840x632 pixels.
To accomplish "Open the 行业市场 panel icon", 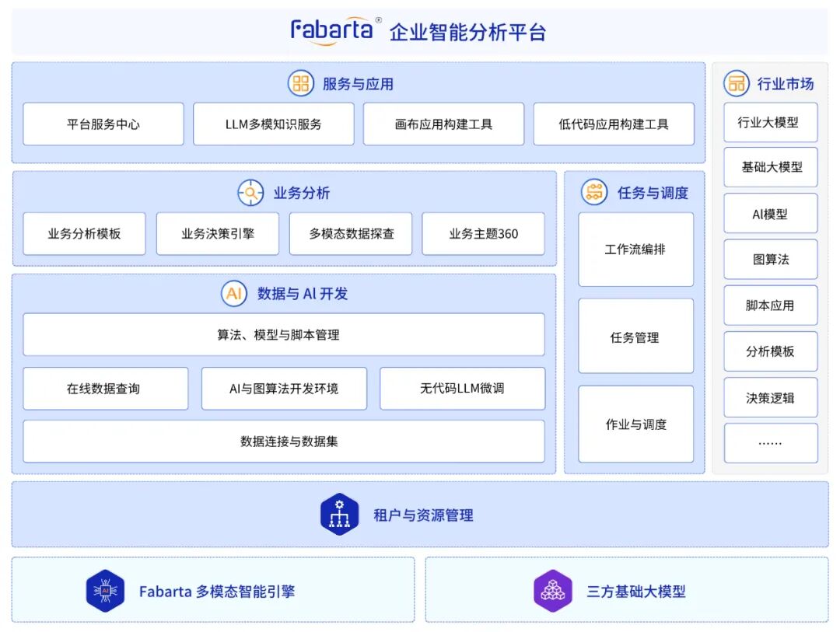I will click(736, 83).
